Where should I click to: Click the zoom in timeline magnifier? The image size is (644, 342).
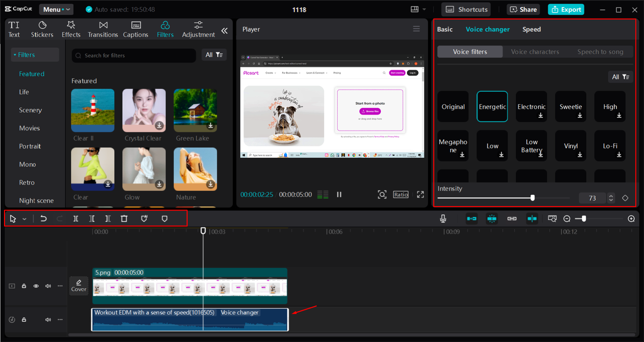(631, 219)
